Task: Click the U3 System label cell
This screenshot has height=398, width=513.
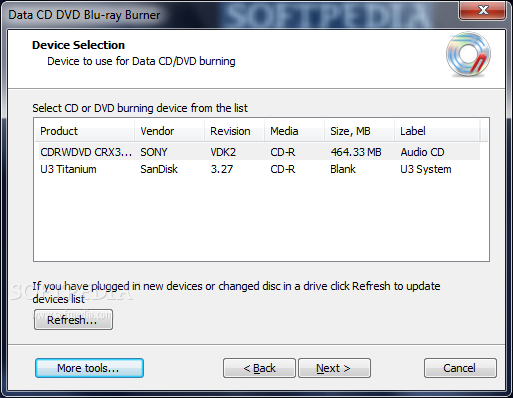Action: point(426,169)
